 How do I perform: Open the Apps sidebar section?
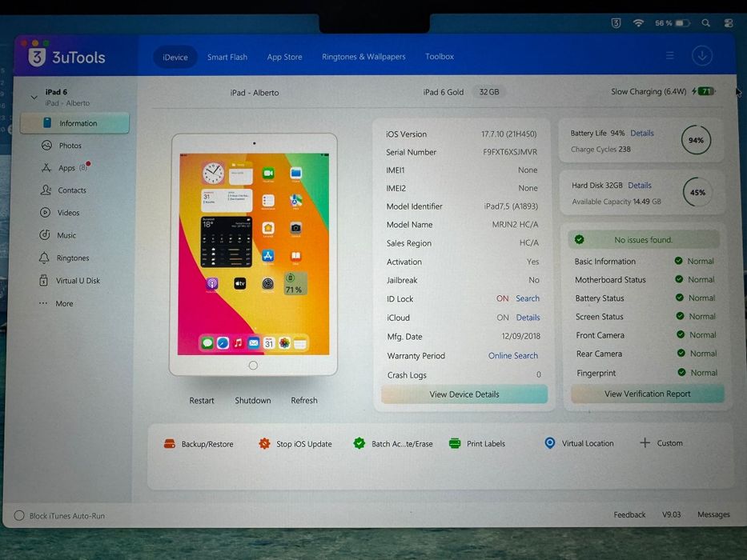66,168
